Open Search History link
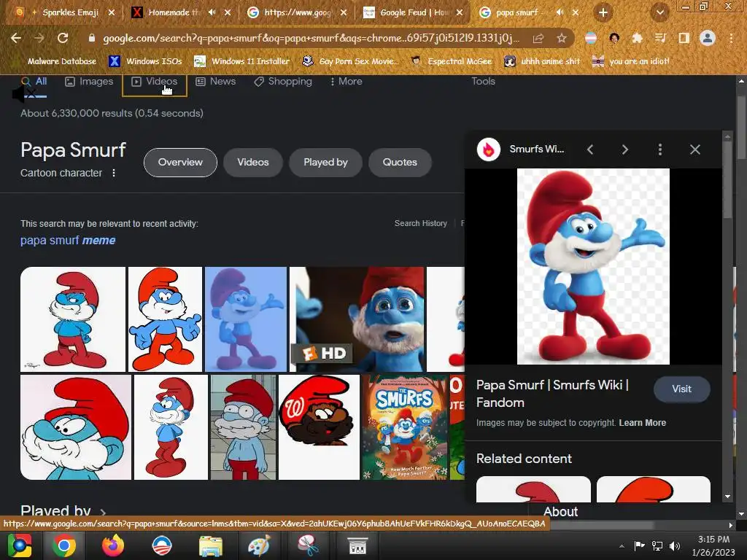The image size is (747, 560). coord(421,223)
